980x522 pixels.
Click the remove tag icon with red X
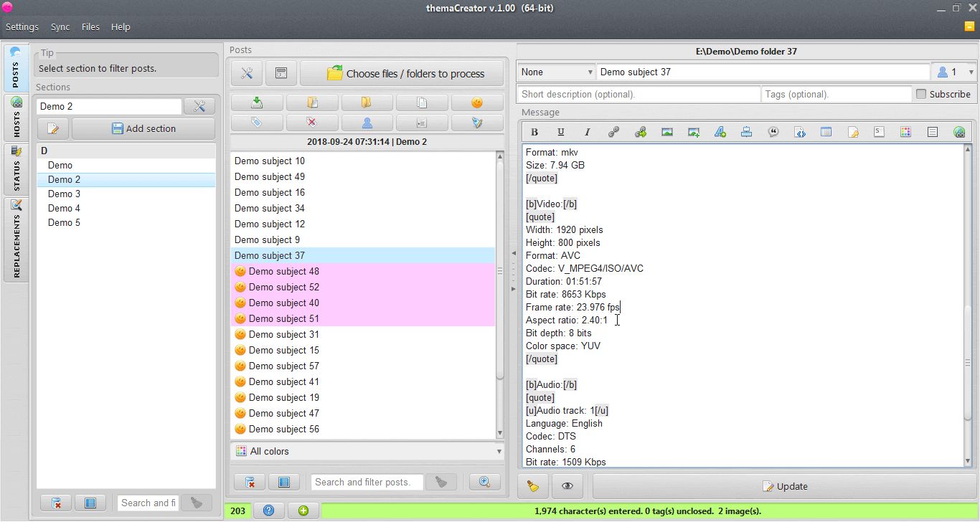312,123
